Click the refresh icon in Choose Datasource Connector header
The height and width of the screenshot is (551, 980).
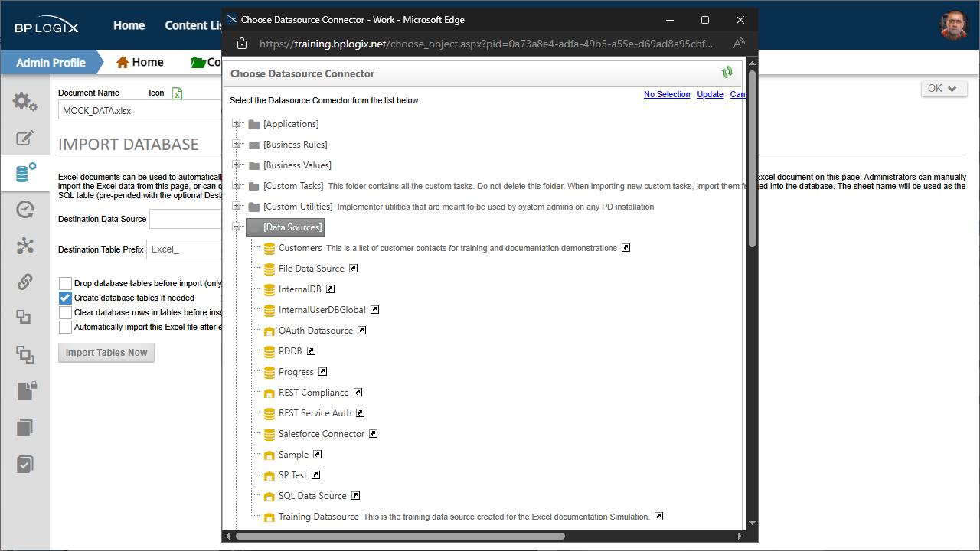pos(727,72)
